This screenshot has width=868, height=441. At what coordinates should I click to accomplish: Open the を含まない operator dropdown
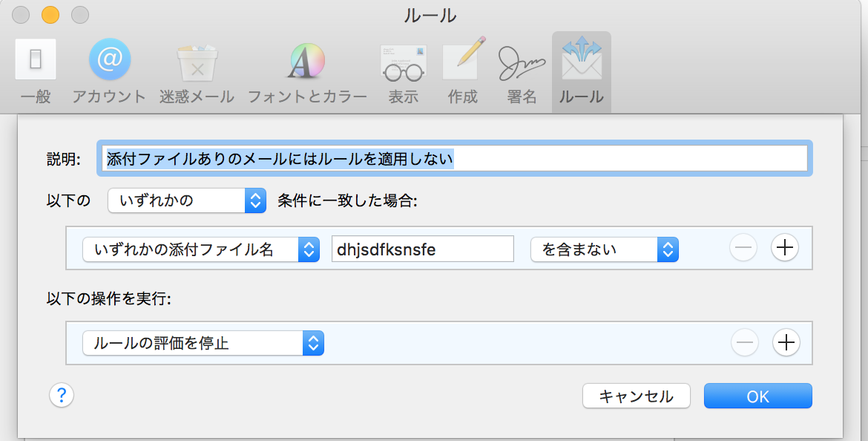[x=604, y=249]
